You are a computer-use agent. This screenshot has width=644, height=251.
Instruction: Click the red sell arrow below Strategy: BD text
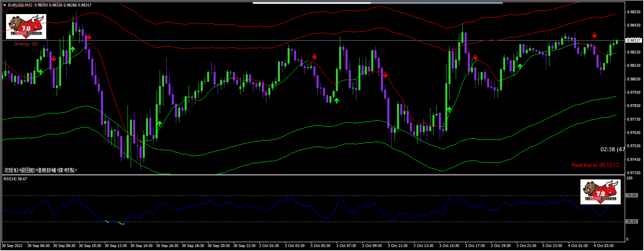53,59
